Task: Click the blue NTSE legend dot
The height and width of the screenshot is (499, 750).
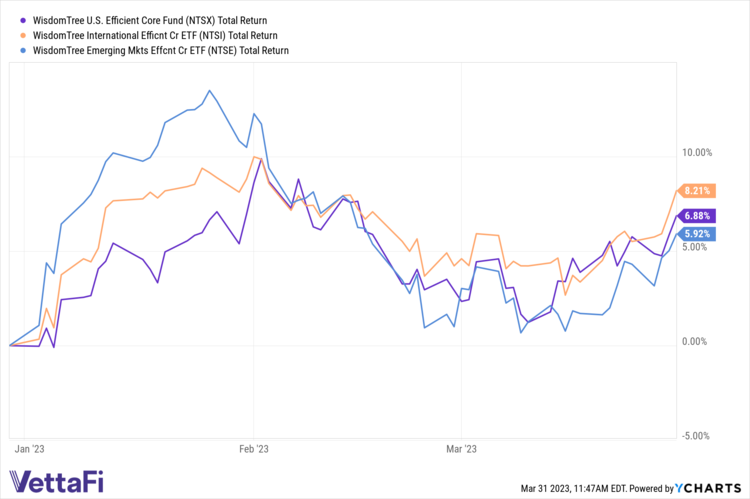Action: (22, 49)
